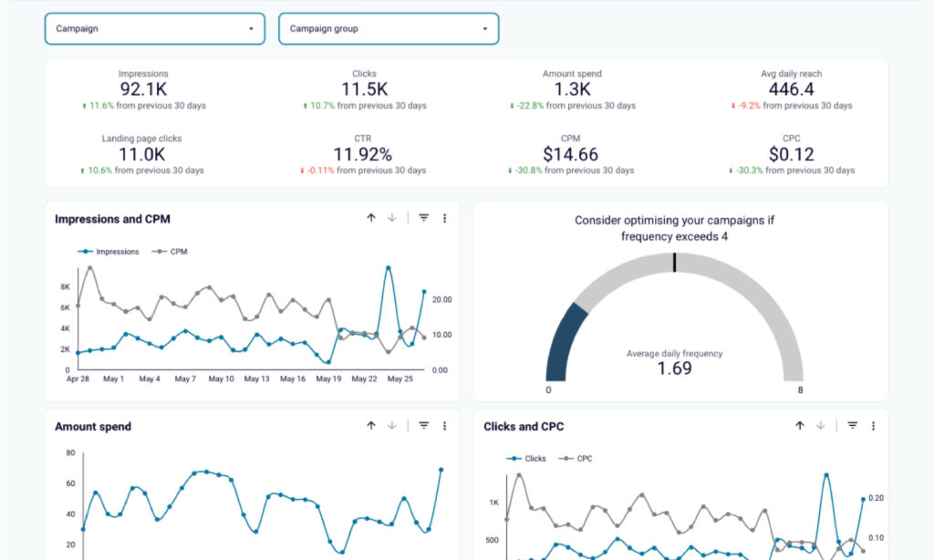Open the Campaign dropdown filter

tap(154, 28)
